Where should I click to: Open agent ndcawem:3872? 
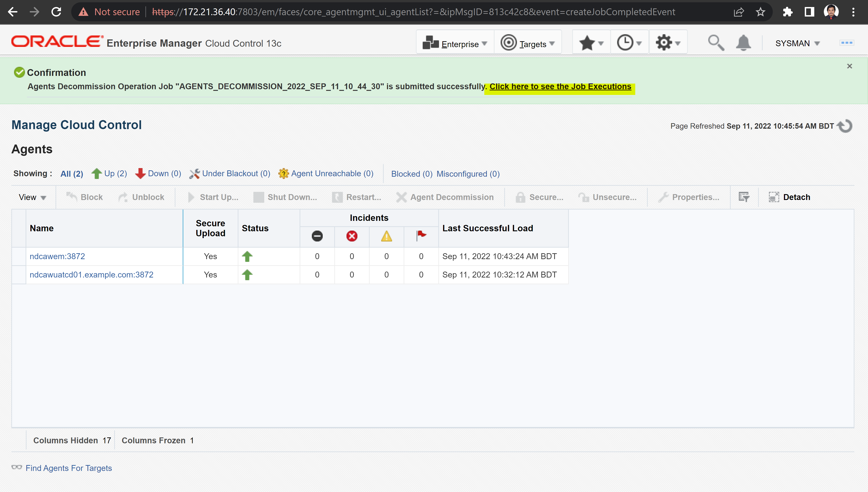(x=57, y=256)
